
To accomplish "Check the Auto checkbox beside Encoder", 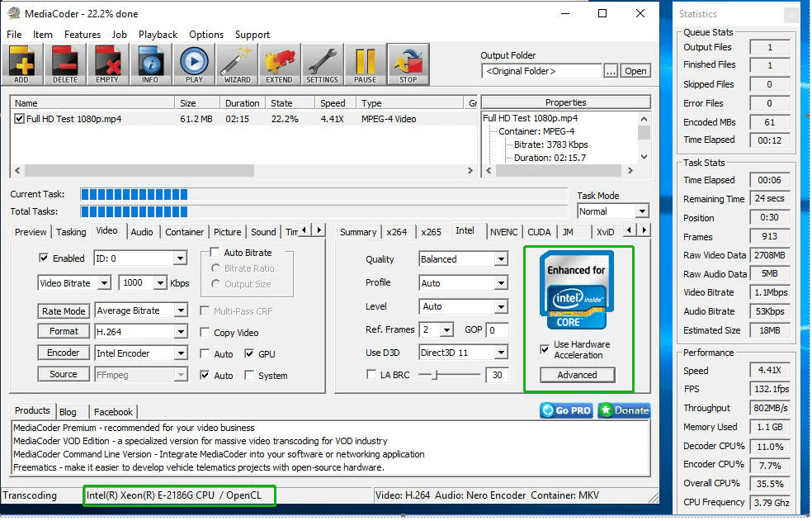I will point(205,354).
